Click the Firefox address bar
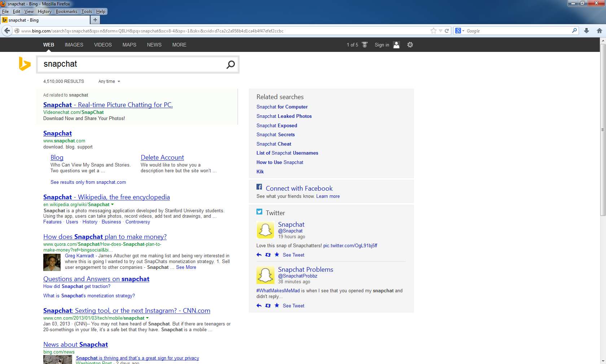606x364 pixels. 224,31
